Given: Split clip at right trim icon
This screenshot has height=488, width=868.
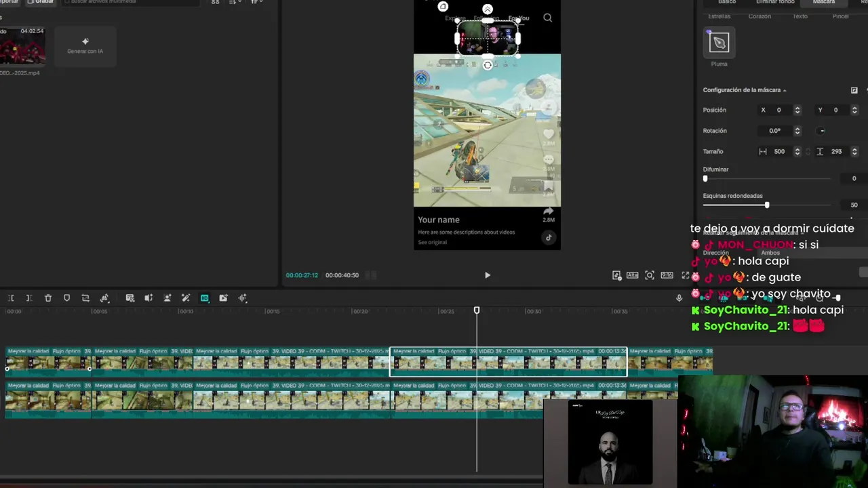Looking at the screenshot, I should pyautogui.click(x=29, y=298).
